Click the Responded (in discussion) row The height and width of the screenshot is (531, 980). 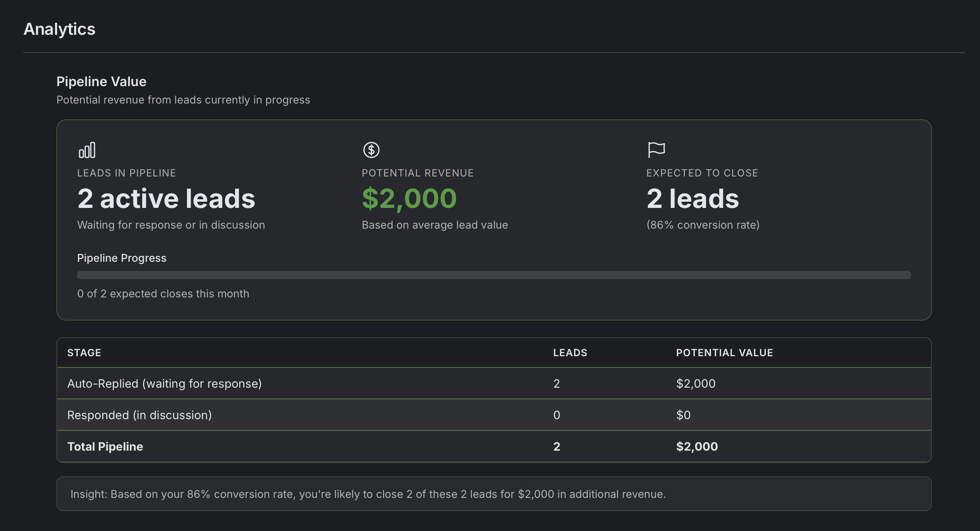click(x=290, y=415)
